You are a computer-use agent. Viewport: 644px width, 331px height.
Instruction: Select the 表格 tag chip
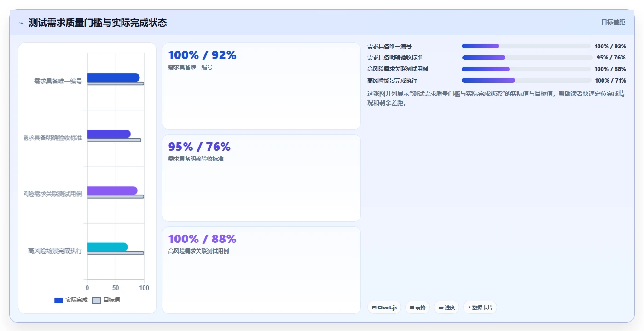[418, 307]
